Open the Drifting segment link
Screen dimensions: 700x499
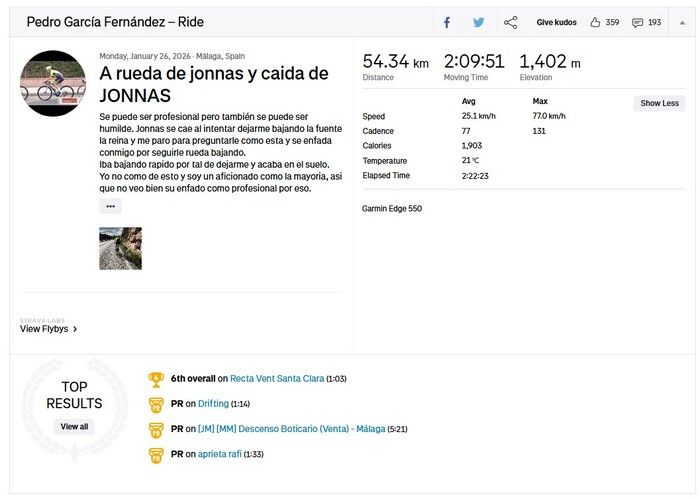point(213,403)
